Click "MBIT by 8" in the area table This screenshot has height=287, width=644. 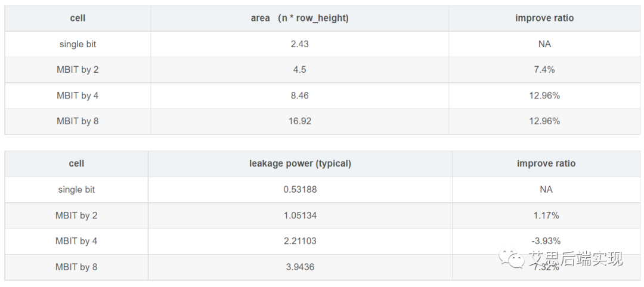tap(78, 121)
